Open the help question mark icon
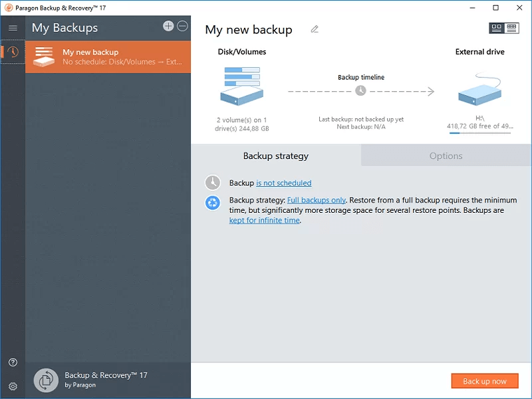Image resolution: width=532 pixels, height=399 pixels. tap(12, 362)
